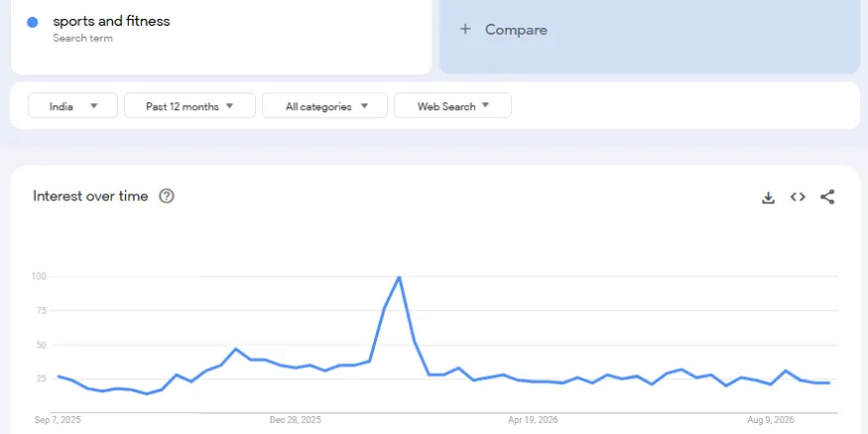Click the Search term subtitle text
Image resolution: width=868 pixels, height=434 pixels.
[83, 38]
